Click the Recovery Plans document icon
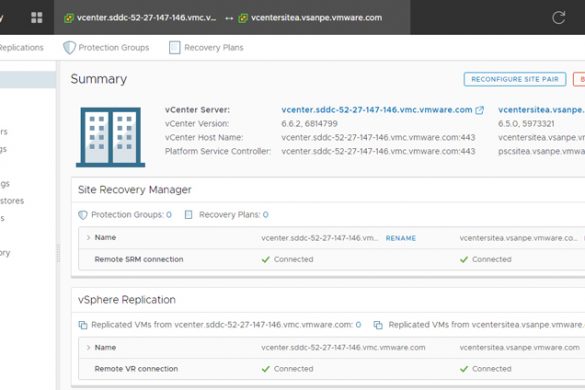The height and width of the screenshot is (390, 585). (x=174, y=47)
